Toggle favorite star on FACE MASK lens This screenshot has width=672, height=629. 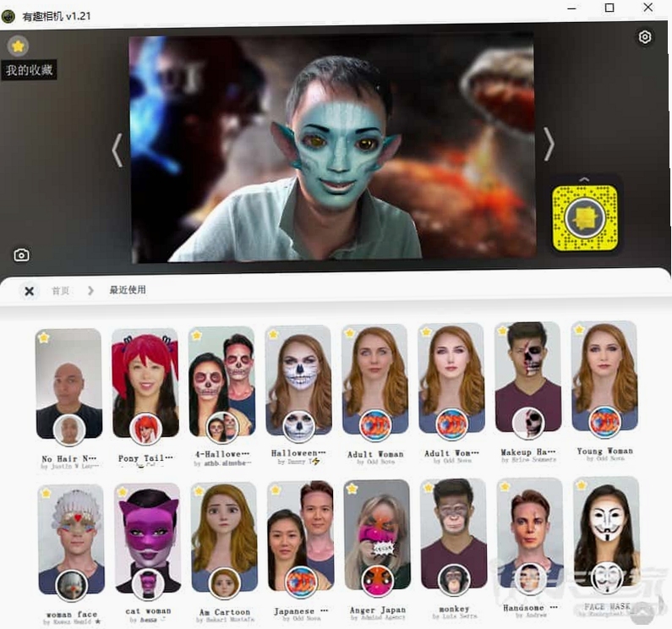coord(582,485)
